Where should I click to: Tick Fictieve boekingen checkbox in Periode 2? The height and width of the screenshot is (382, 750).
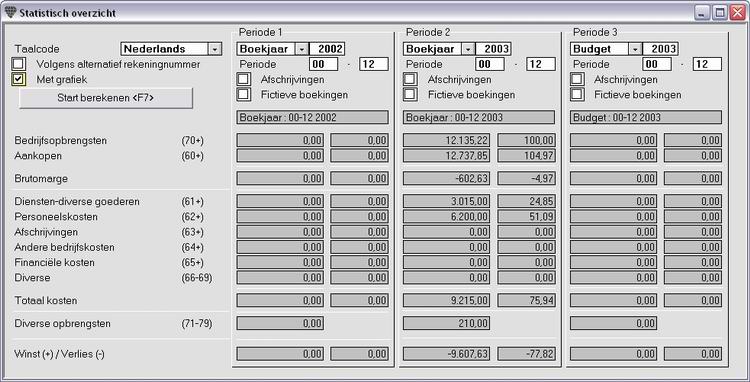coord(410,95)
